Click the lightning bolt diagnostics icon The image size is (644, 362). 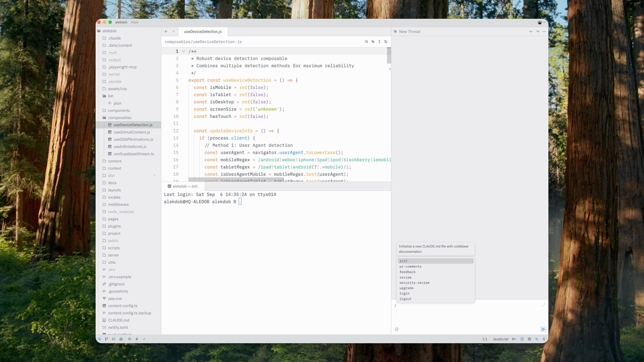pos(137,339)
